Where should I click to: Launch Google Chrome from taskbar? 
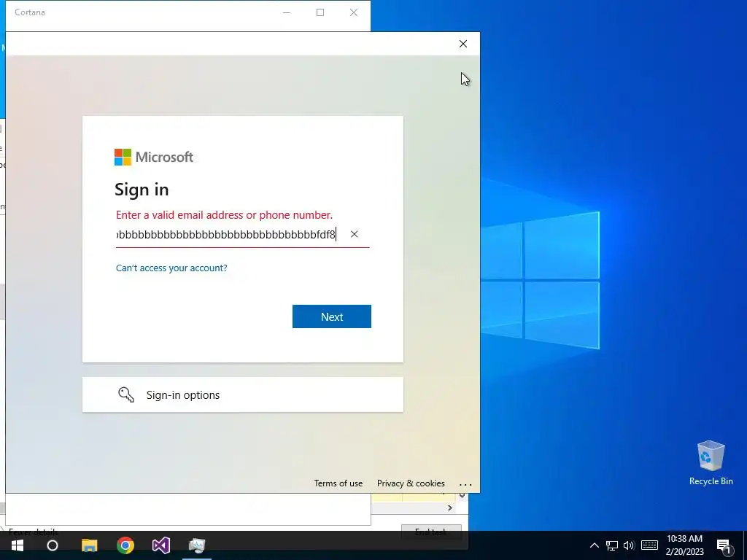click(x=125, y=545)
